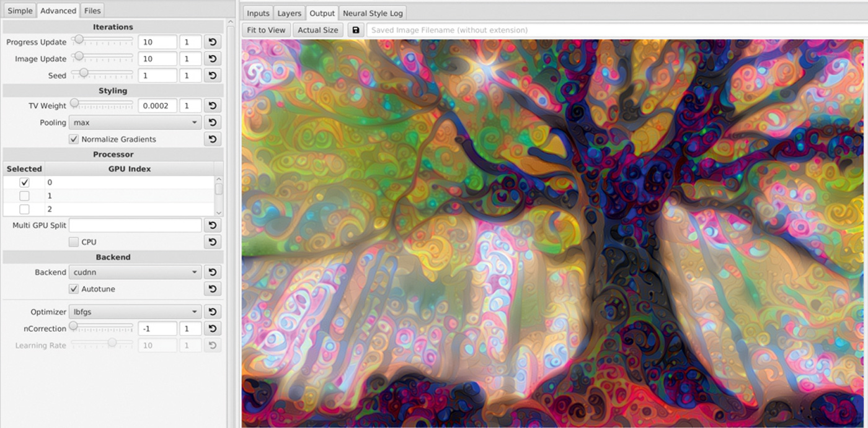This screenshot has height=428, width=868.
Task: Switch to the Neural Style Log tab
Action: 373,13
